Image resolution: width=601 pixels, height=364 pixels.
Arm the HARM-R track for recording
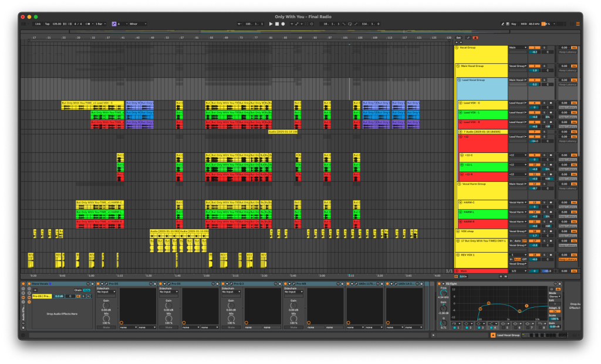(x=551, y=222)
